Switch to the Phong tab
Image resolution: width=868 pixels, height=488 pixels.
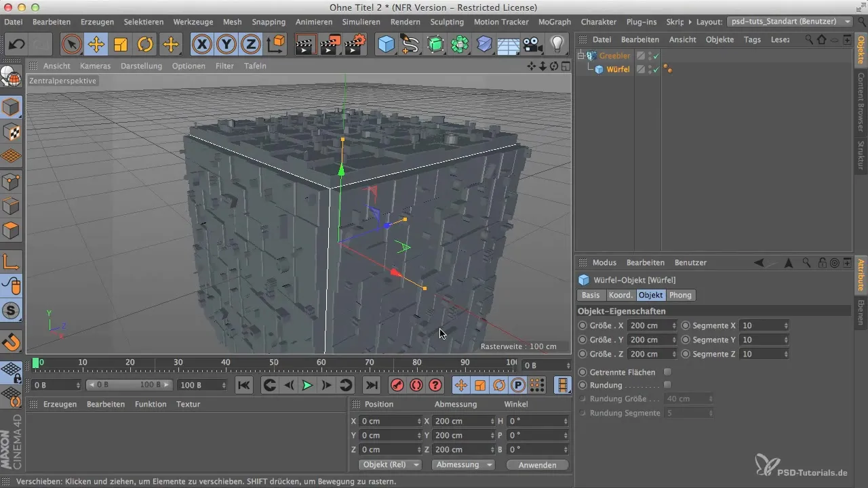pos(680,295)
